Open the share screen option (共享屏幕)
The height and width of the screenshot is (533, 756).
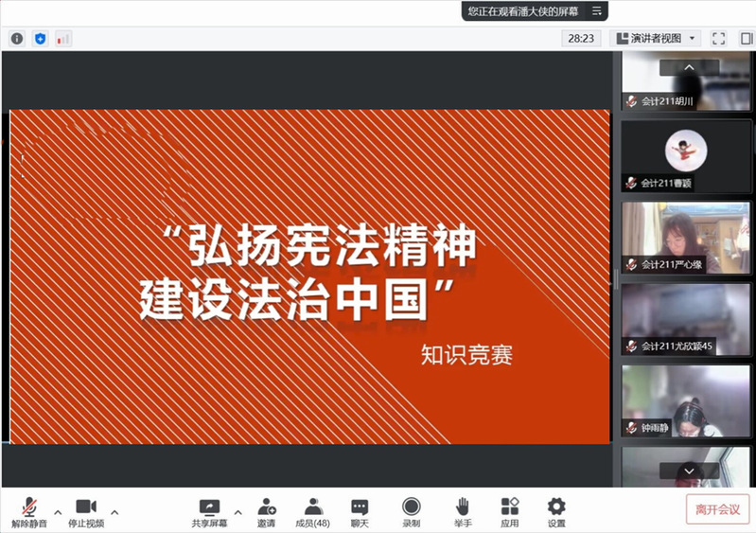pos(209,510)
